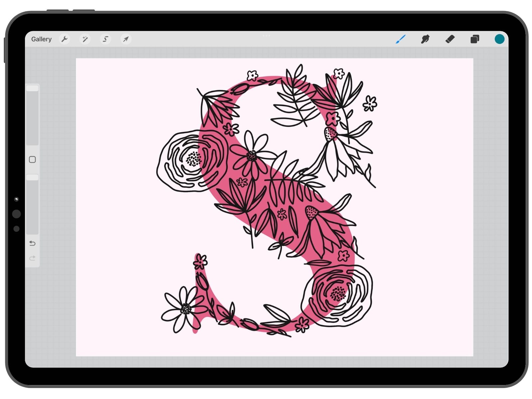Open the Adjustments magic wand menu
This screenshot has height=399, width=532.
tap(85, 39)
